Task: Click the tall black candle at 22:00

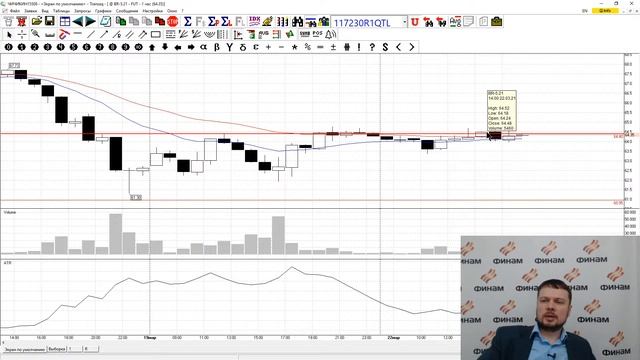Action: click(x=116, y=153)
